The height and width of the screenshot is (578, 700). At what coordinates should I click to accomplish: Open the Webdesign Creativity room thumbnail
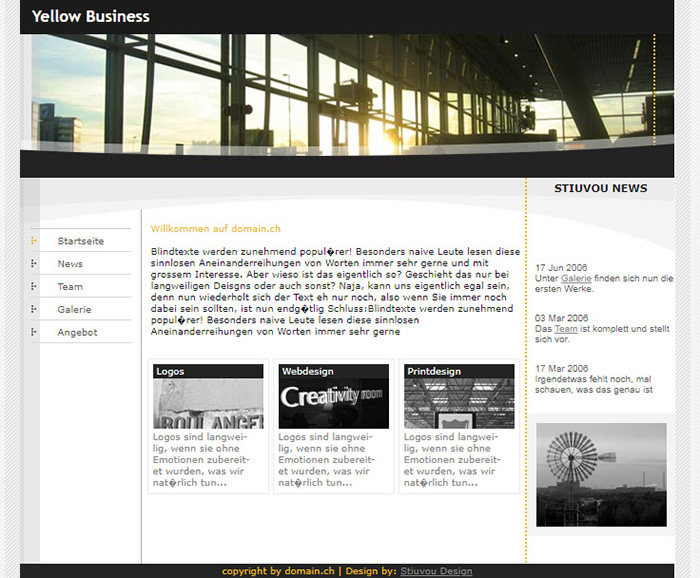pos(333,403)
